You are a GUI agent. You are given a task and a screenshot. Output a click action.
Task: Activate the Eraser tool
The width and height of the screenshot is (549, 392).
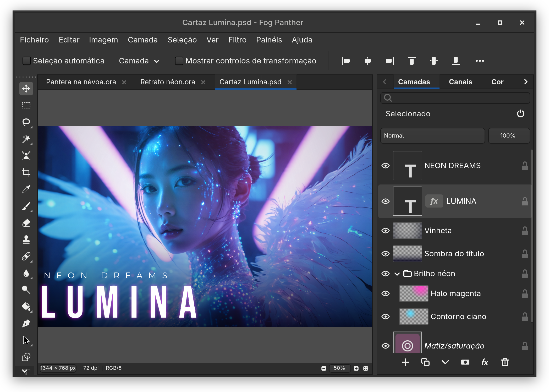26,223
